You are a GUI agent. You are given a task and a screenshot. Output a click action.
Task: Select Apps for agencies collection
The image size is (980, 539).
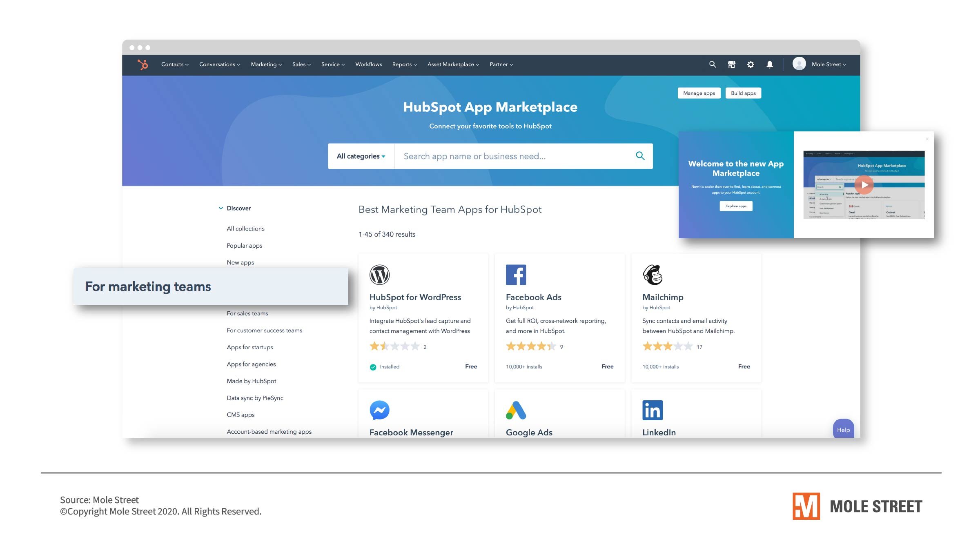pos(251,364)
